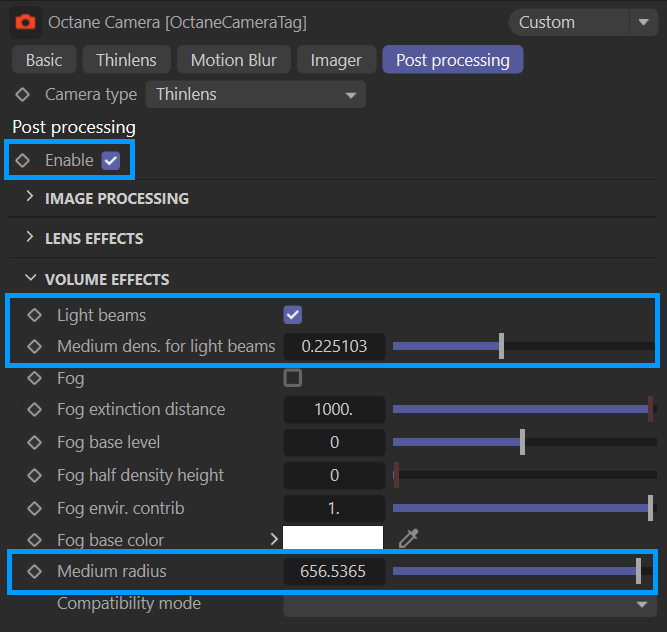Image resolution: width=667 pixels, height=632 pixels.
Task: Uncheck the Light beams checkbox
Action: tap(293, 315)
